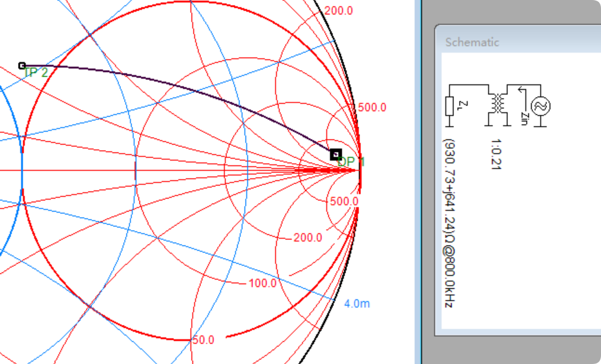Click the lower 200.0 chart label

click(308, 237)
